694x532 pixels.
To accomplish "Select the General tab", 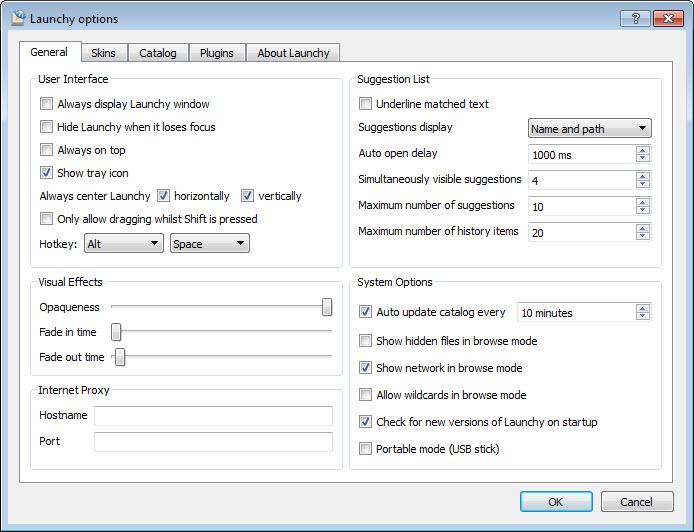I will 49,52.
